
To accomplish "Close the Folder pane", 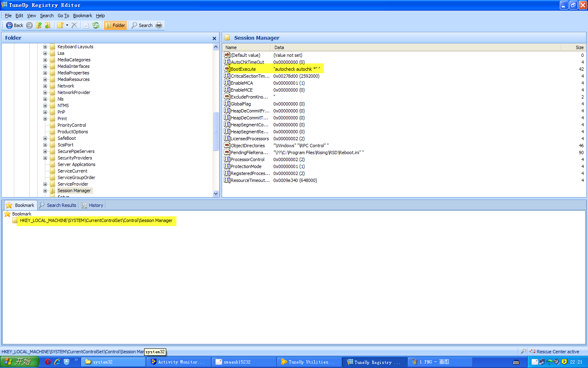I will point(214,38).
